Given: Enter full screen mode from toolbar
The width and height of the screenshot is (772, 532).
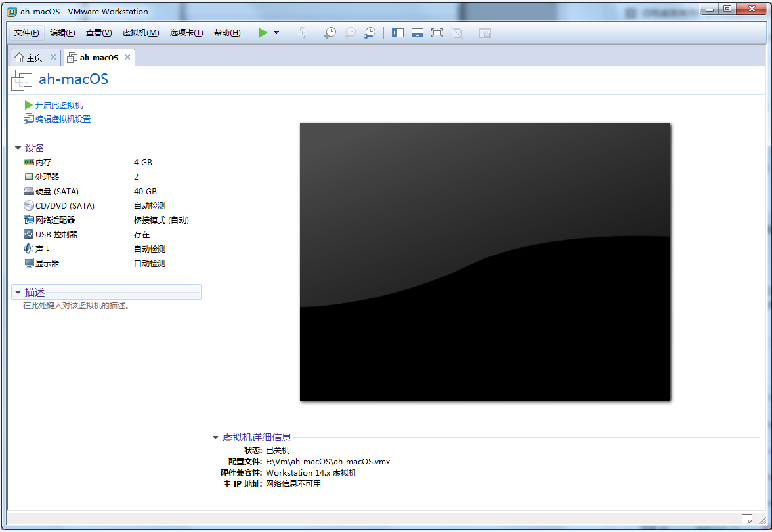Looking at the screenshot, I should coord(437,33).
